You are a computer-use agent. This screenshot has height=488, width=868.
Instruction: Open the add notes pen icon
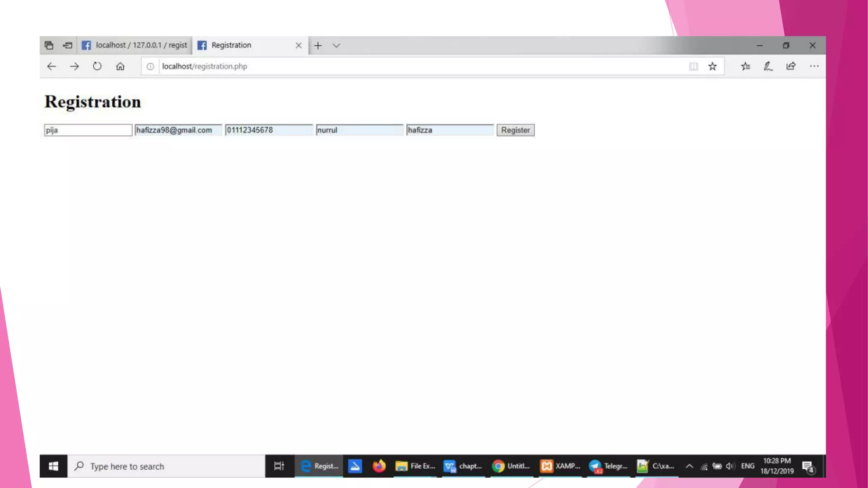coord(768,67)
